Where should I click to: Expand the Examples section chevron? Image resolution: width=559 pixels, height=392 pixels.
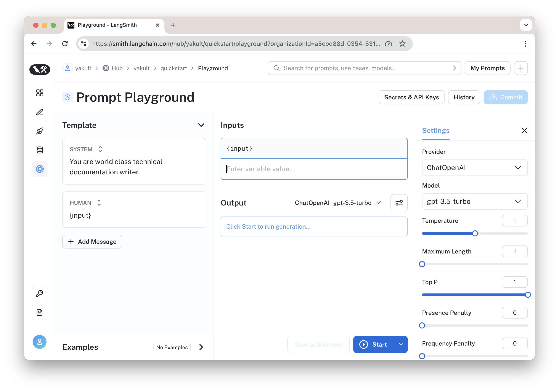(201, 347)
